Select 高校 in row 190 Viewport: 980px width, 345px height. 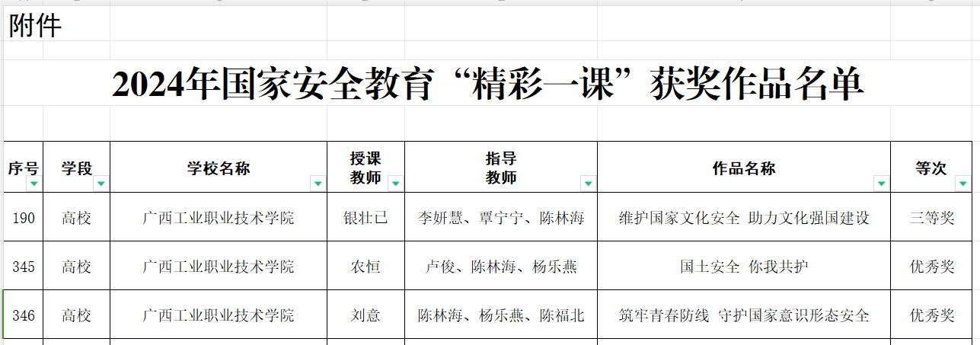pos(77,218)
